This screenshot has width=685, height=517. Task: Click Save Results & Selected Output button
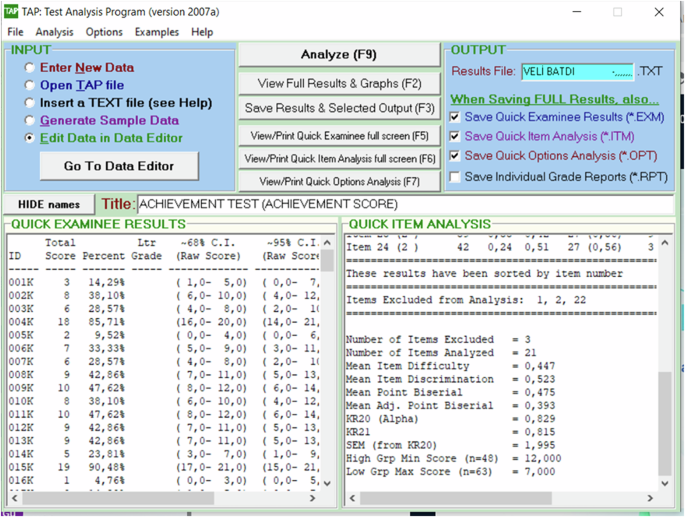click(x=339, y=108)
